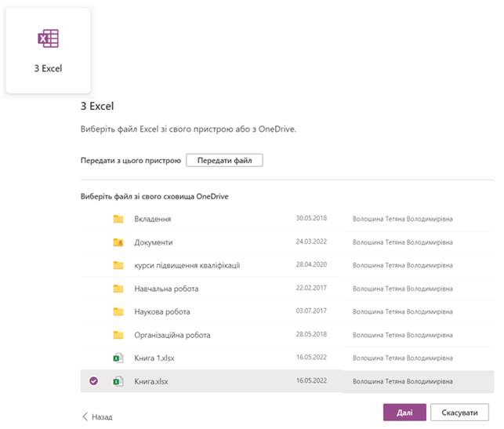504x429 pixels.
Task: Click the Скасувати button
Action: click(x=460, y=413)
